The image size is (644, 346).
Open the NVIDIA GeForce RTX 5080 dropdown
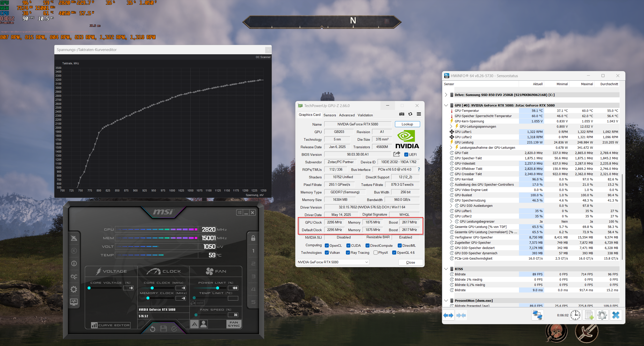tap(333, 262)
